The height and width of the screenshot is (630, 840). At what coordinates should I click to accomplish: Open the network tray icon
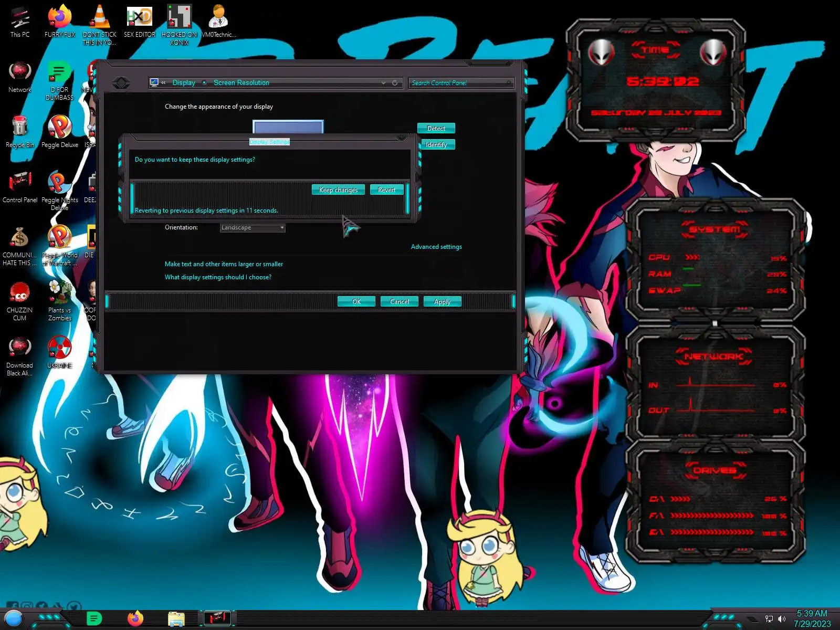tap(769, 619)
